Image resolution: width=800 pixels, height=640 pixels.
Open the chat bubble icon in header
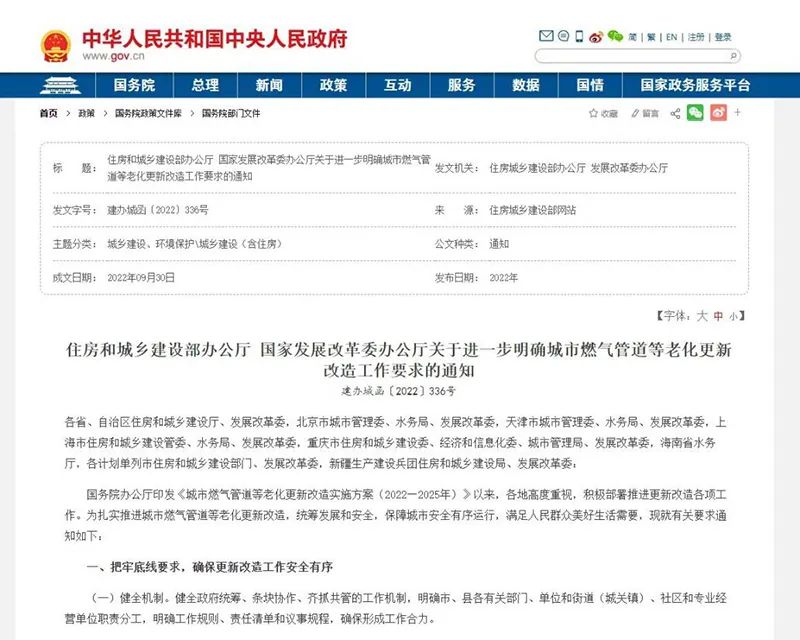pyautogui.click(x=563, y=36)
